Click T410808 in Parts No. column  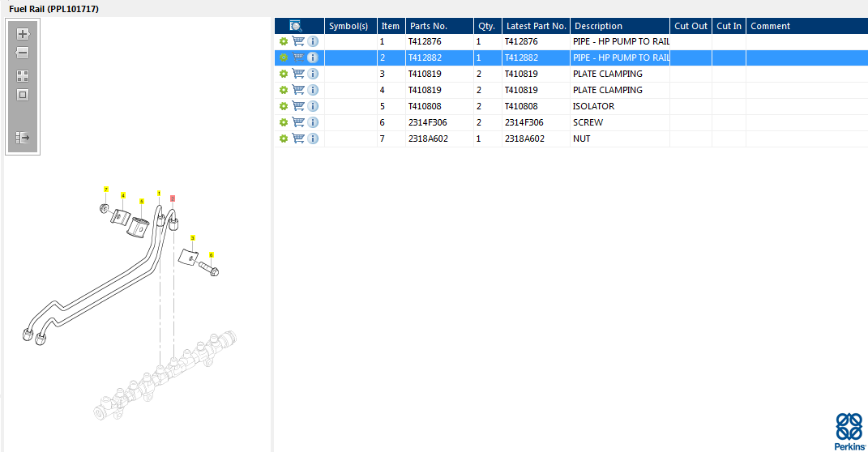point(425,106)
